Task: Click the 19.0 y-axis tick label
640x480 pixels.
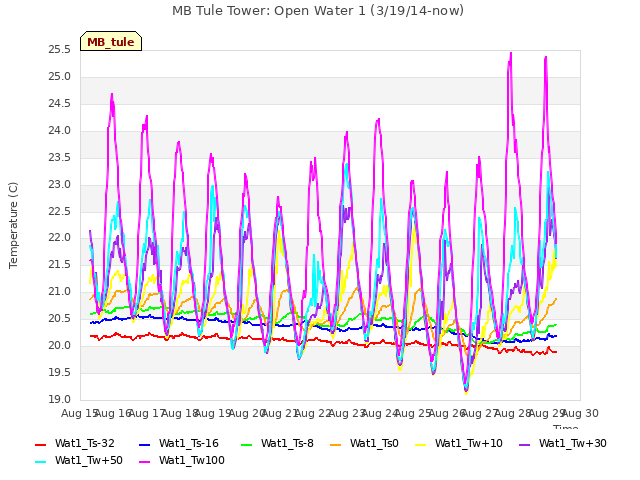Action: 60,400
